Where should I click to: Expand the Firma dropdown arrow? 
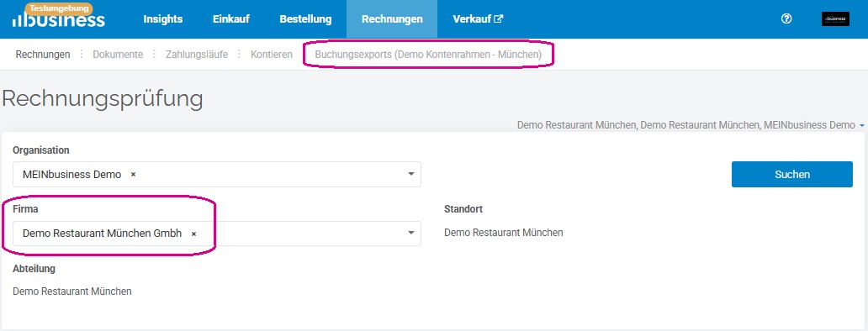click(x=410, y=234)
